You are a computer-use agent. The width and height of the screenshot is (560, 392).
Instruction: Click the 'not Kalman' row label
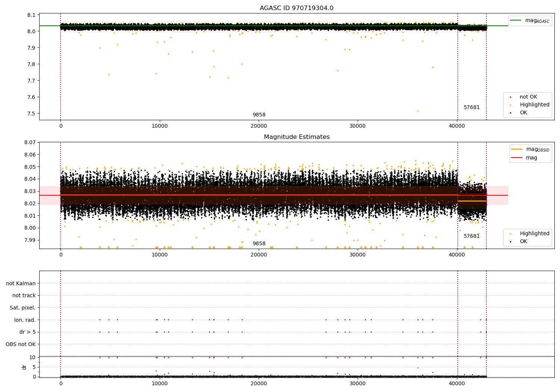point(21,283)
